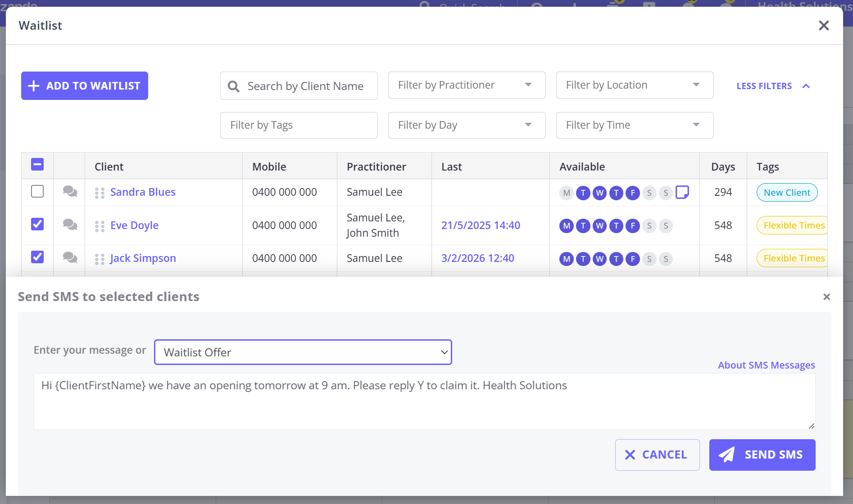Check the Sandra Blues row checkbox

point(37,192)
